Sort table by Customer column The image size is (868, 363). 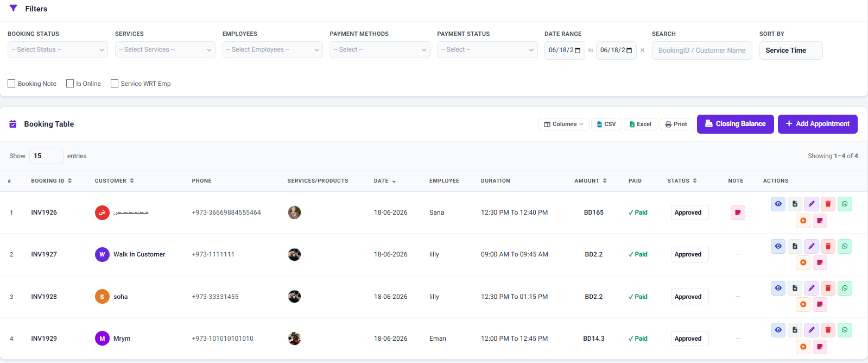pyautogui.click(x=114, y=181)
